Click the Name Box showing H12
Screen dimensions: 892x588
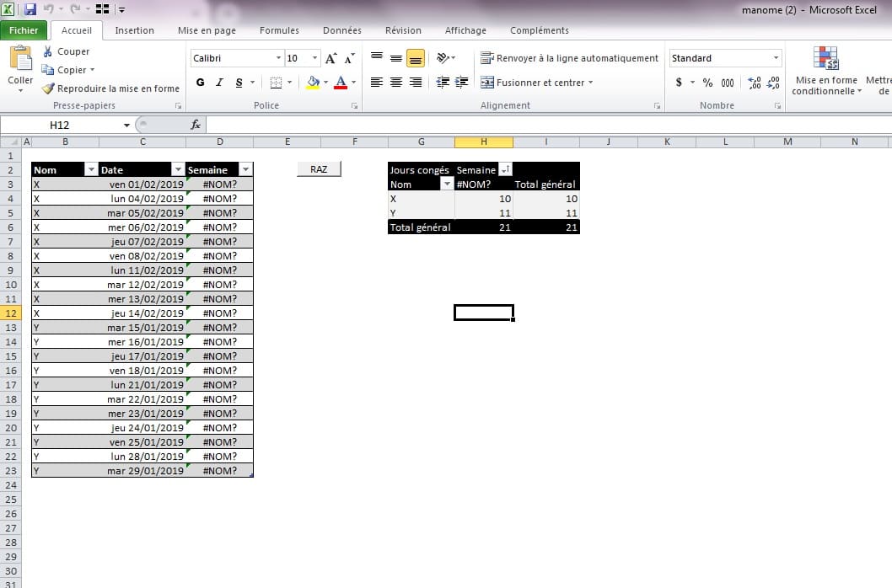coord(59,125)
